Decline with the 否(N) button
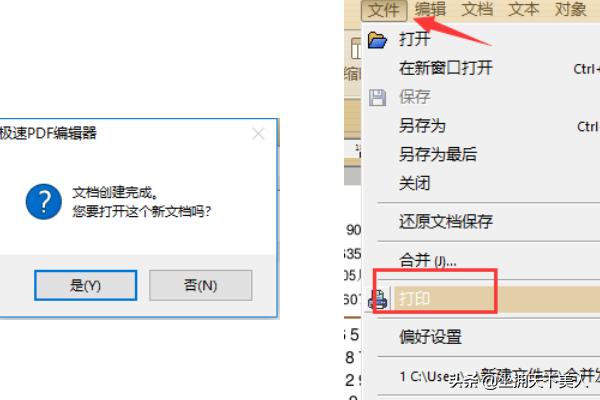Image resolution: width=600 pixels, height=400 pixels. tap(201, 285)
